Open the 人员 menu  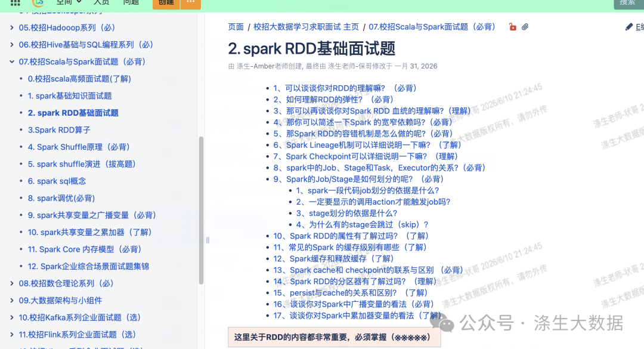tap(101, 2)
